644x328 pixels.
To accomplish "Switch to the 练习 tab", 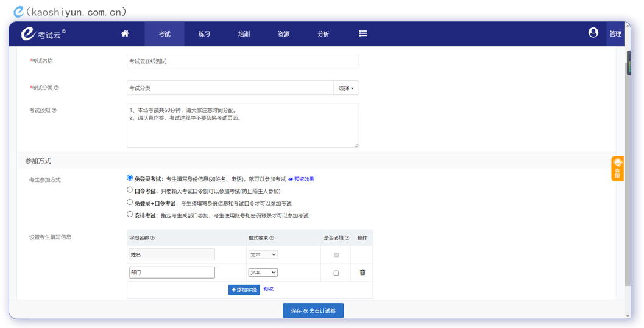I will pyautogui.click(x=204, y=34).
